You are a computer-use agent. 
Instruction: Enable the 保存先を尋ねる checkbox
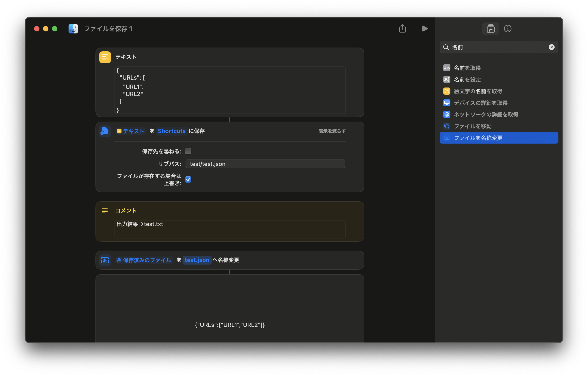[188, 151]
